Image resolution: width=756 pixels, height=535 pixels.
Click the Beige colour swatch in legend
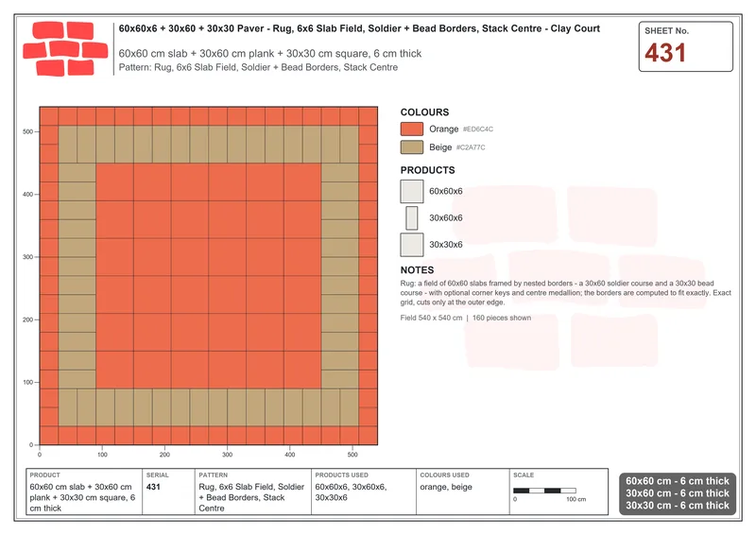tap(412, 147)
